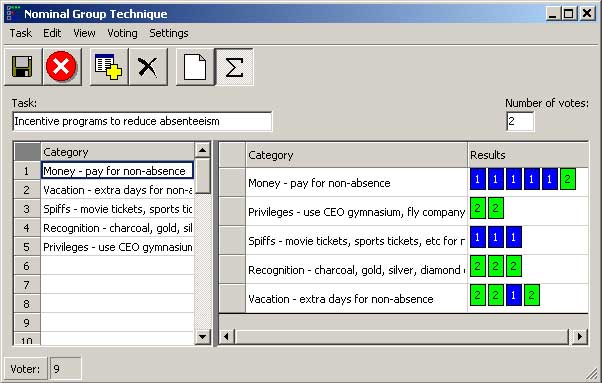The image size is (602, 383).
Task: Open the Voting menu
Action: click(x=122, y=33)
